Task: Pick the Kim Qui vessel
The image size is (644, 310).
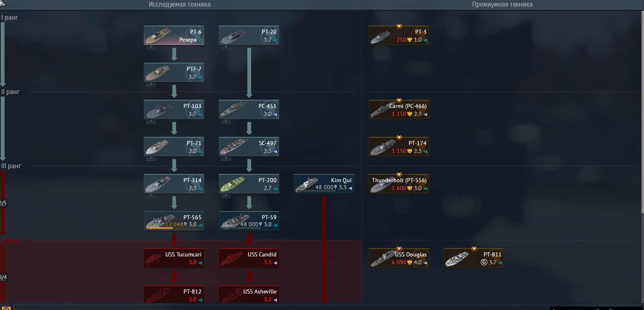Action: [324, 184]
